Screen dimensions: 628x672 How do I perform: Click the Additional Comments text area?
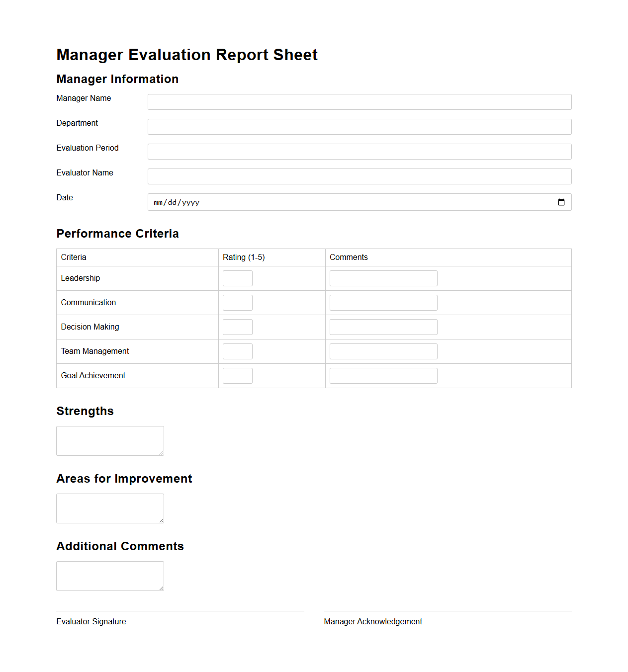[109, 576]
